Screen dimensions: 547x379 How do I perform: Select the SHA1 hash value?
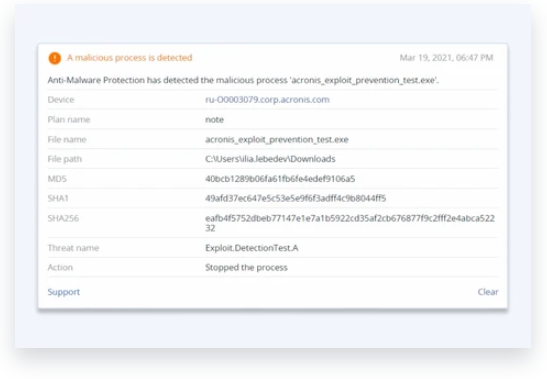(x=295, y=198)
